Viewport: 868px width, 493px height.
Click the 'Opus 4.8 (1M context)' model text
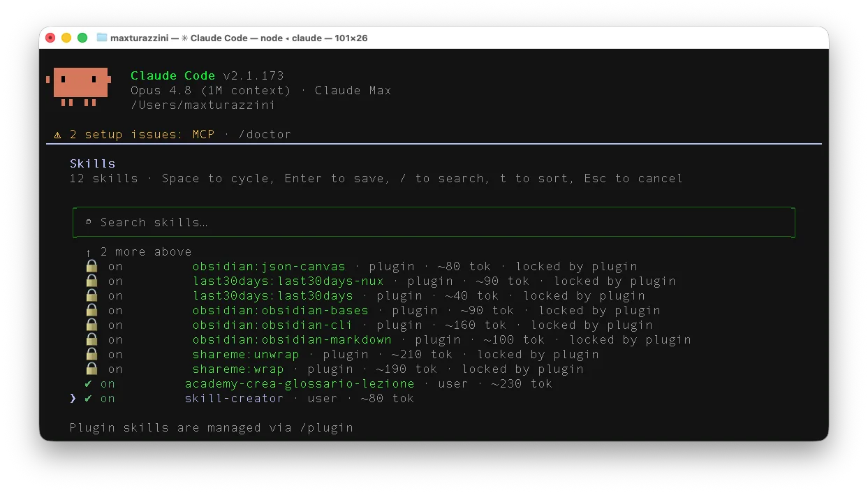211,90
